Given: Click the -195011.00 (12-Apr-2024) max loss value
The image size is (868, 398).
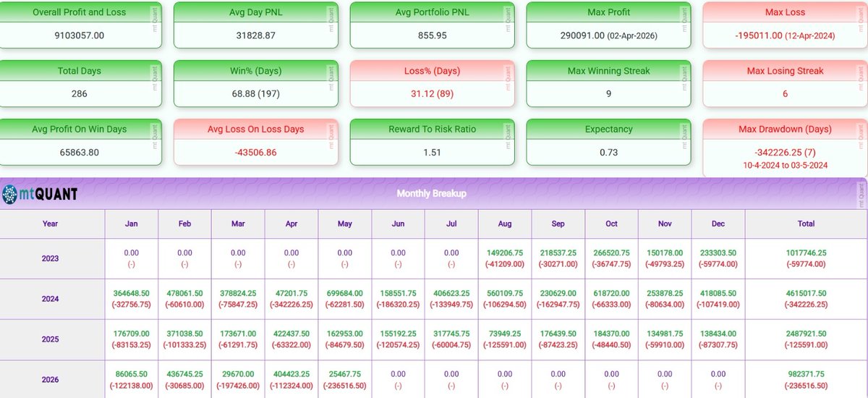Looking at the screenshot, I should click(x=785, y=35).
